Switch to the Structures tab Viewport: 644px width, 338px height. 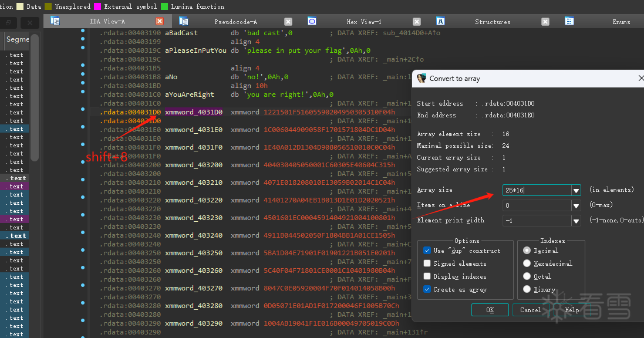click(493, 21)
